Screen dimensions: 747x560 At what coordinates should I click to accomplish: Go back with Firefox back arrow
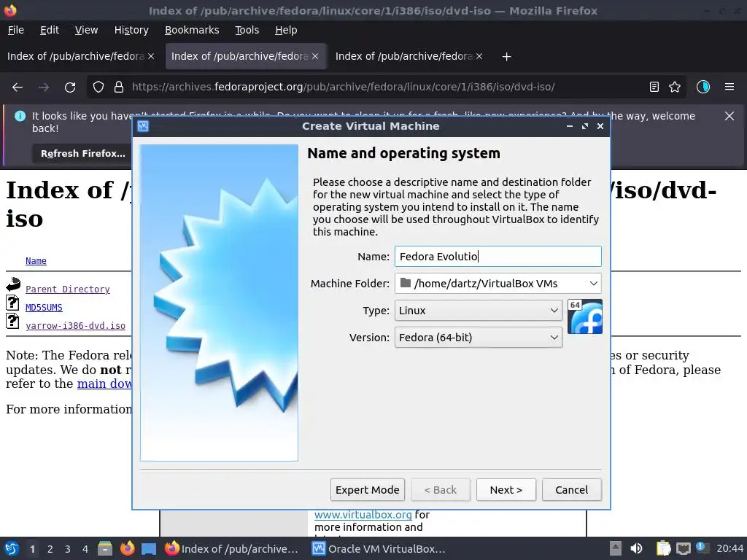[x=18, y=87]
